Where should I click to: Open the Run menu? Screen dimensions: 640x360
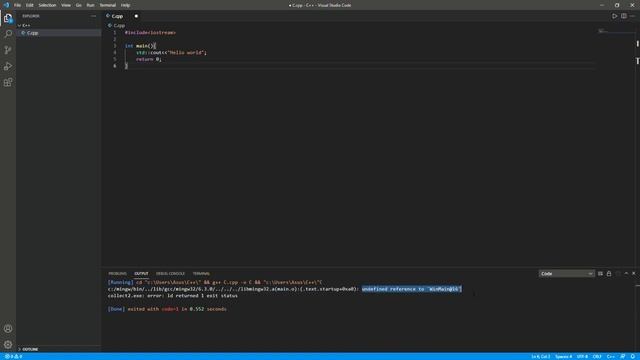coord(90,5)
